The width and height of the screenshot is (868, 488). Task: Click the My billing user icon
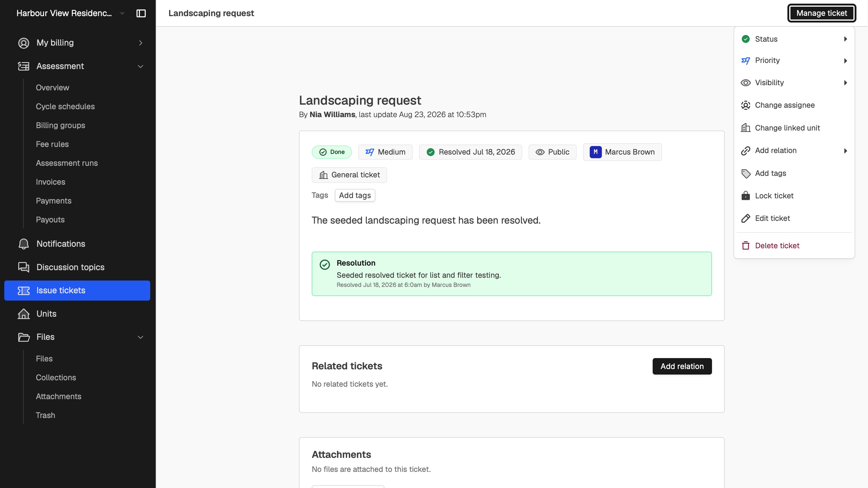(24, 43)
